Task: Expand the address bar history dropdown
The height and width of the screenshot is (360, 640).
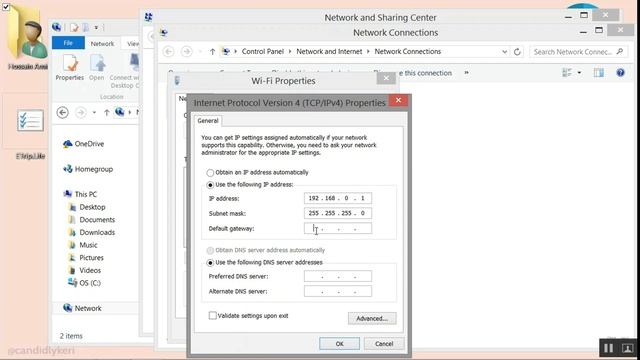Action: (504, 52)
